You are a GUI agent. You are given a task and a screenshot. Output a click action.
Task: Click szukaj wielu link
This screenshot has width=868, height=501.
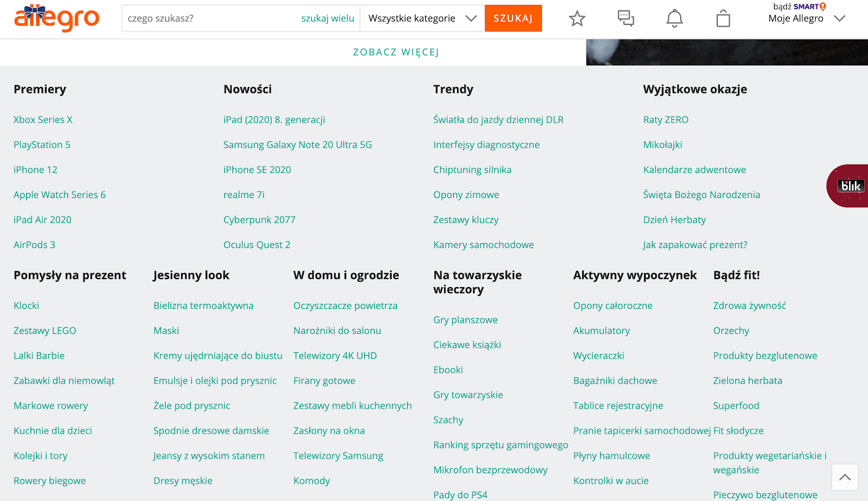pos(328,18)
